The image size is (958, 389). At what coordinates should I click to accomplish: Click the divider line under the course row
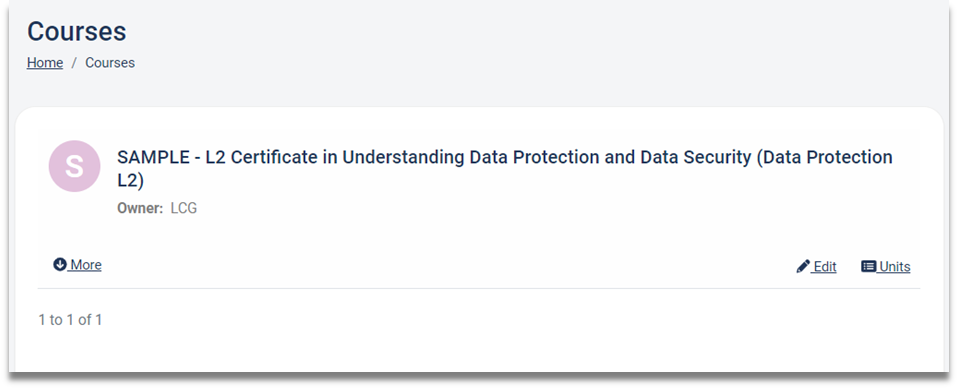coord(479,288)
